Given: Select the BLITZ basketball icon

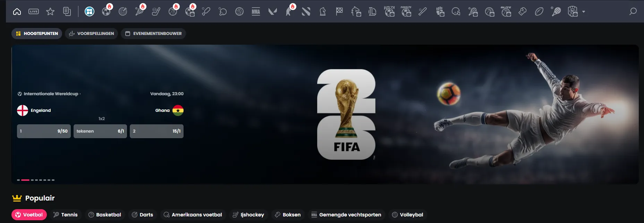Looking at the screenshot, I should 506,11.
